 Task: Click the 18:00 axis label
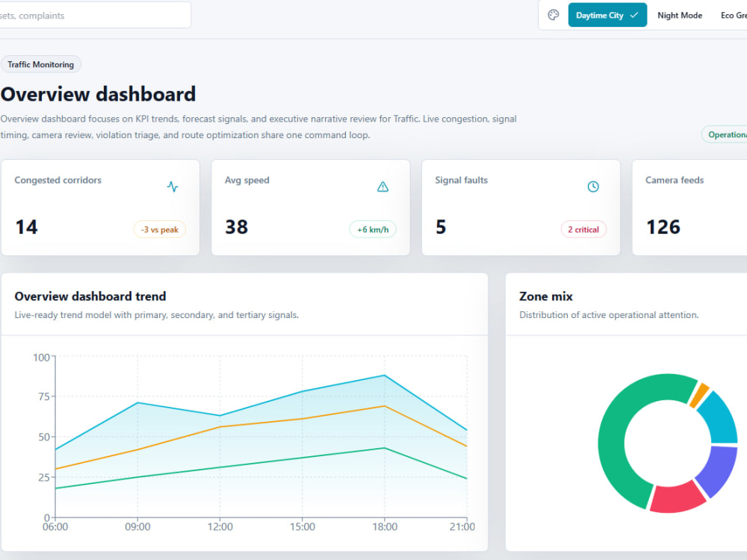tap(385, 526)
